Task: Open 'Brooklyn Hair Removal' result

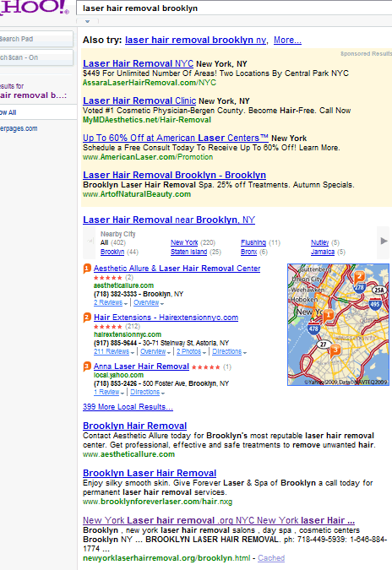Action: tap(134, 426)
